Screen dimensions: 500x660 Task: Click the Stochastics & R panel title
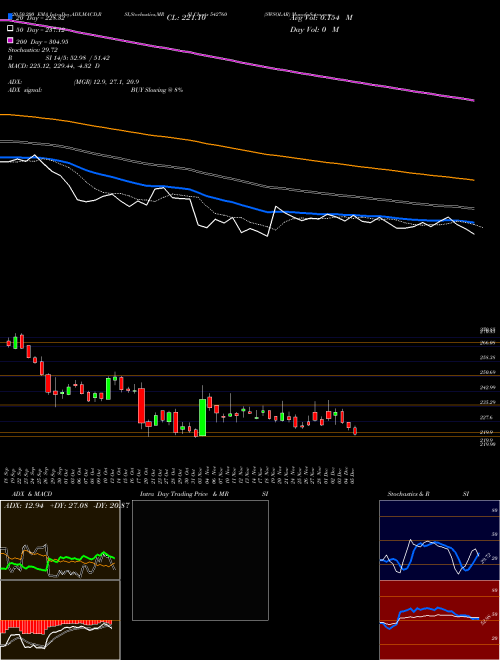(409, 494)
